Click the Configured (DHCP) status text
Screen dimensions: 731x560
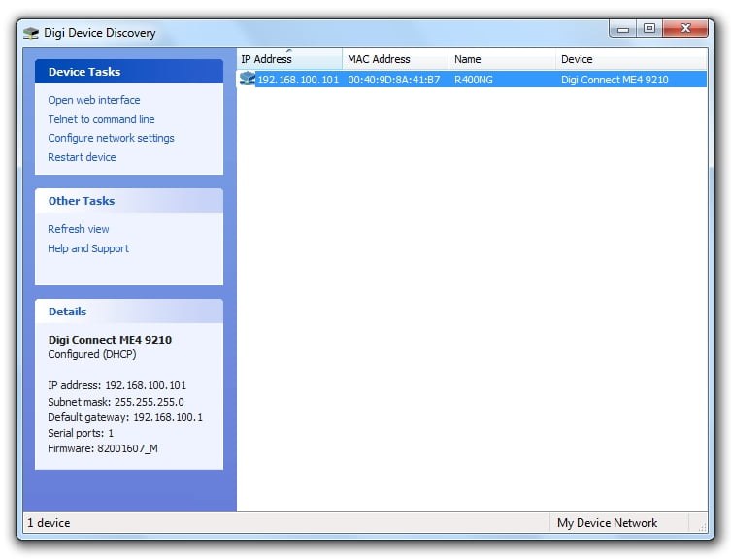(x=92, y=354)
